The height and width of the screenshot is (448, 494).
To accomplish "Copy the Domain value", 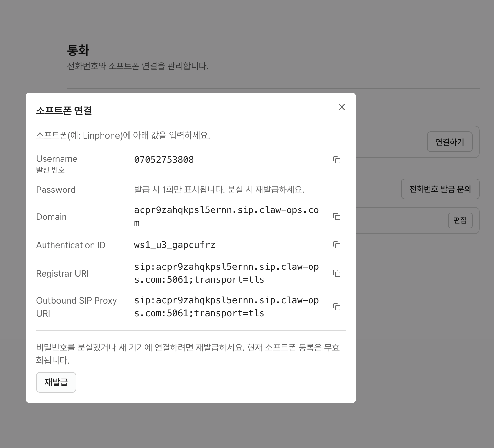I will 337,217.
